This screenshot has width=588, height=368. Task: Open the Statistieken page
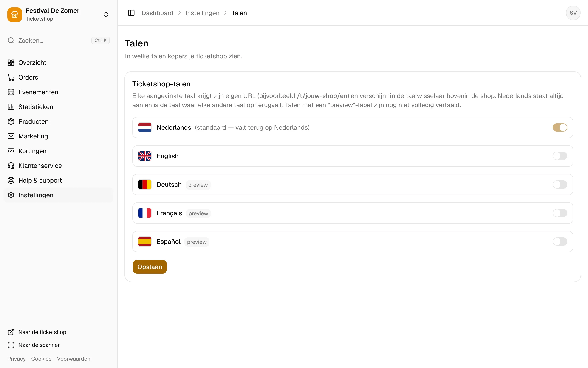[58, 107]
